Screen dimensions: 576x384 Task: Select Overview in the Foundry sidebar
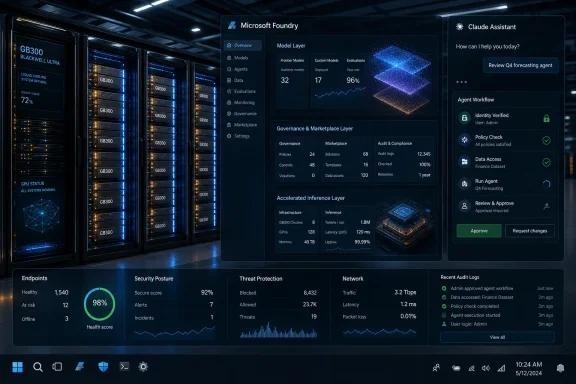(x=243, y=46)
